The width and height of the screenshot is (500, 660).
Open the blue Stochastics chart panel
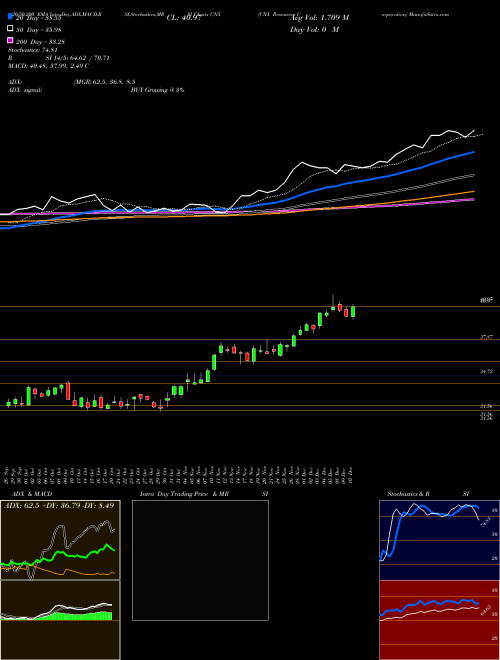click(x=439, y=540)
